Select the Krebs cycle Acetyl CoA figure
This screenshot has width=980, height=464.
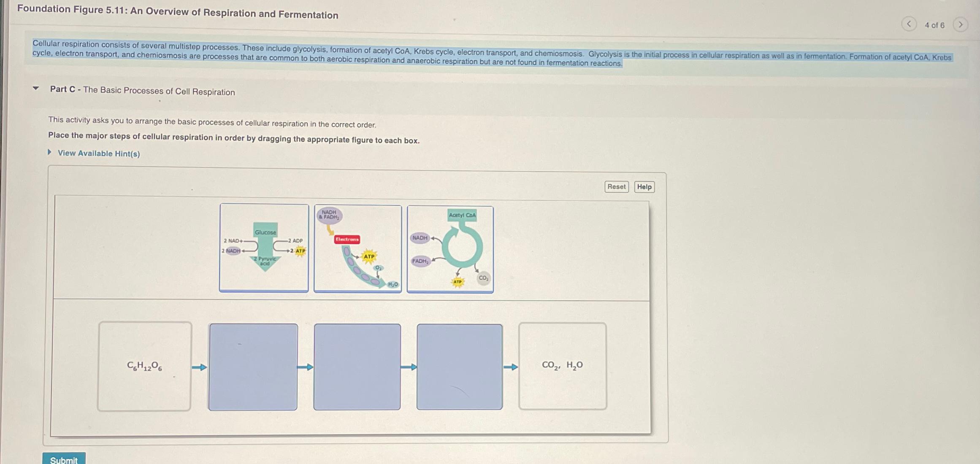(450, 249)
